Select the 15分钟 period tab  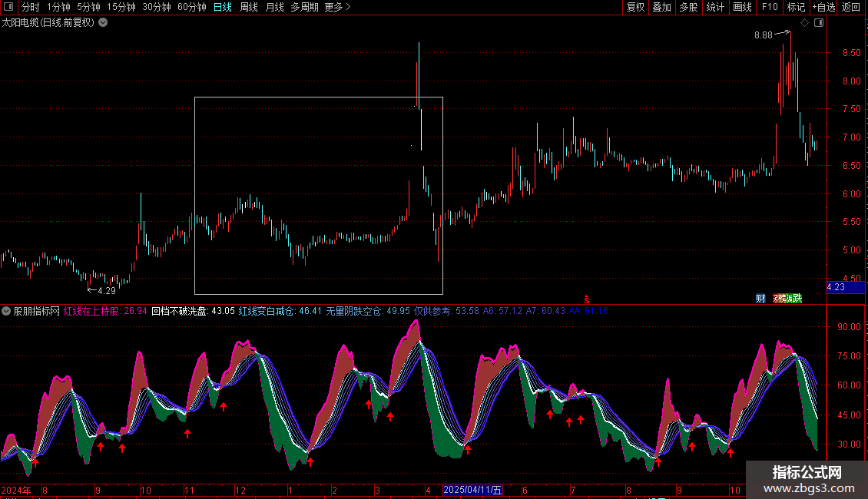tap(121, 7)
